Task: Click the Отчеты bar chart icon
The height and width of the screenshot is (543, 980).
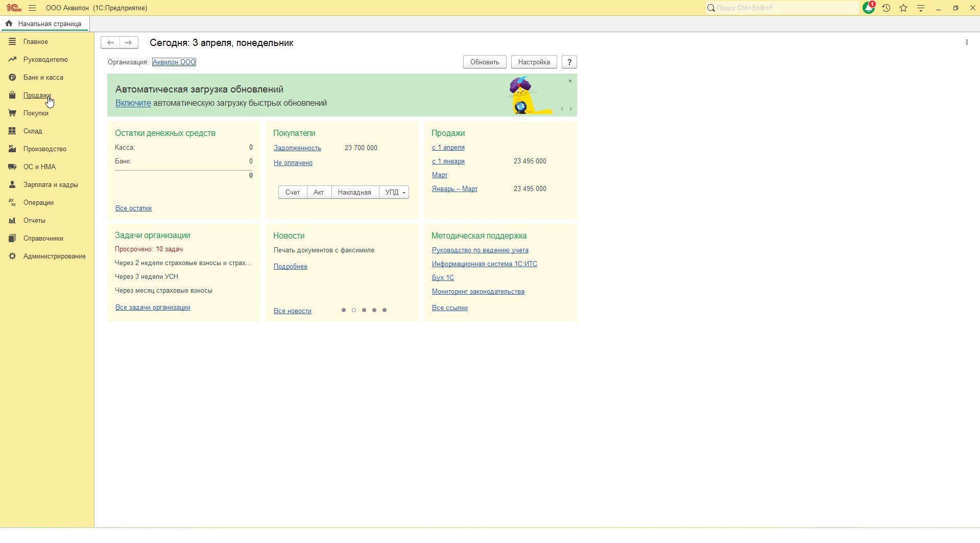Action: [12, 220]
